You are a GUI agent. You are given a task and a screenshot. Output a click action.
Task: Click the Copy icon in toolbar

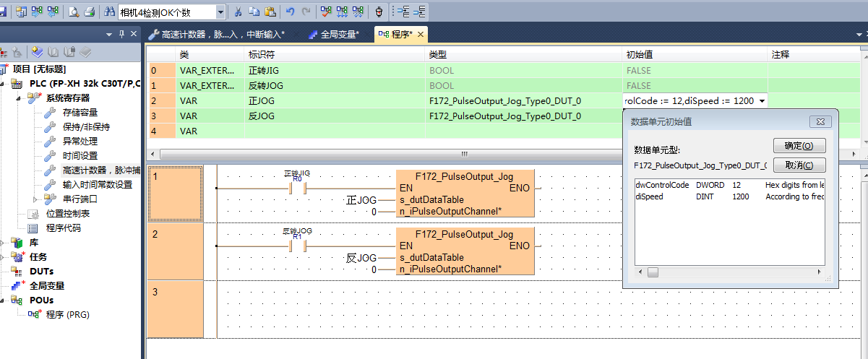[x=254, y=12]
